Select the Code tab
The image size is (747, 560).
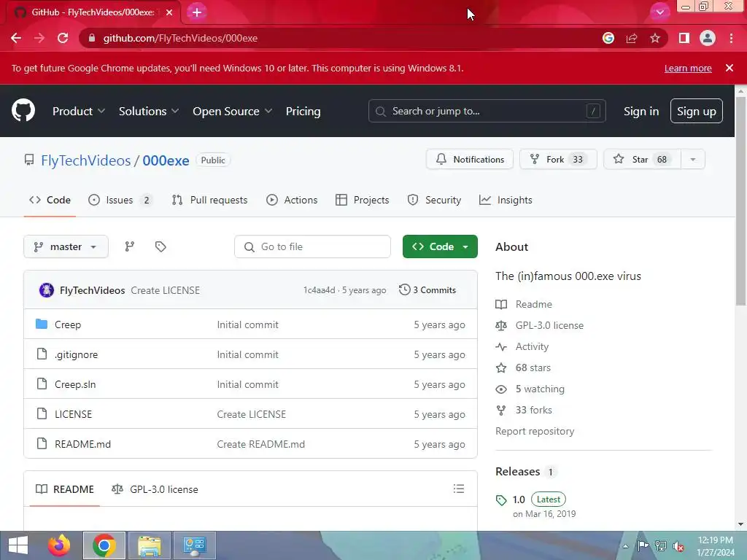[x=50, y=200]
